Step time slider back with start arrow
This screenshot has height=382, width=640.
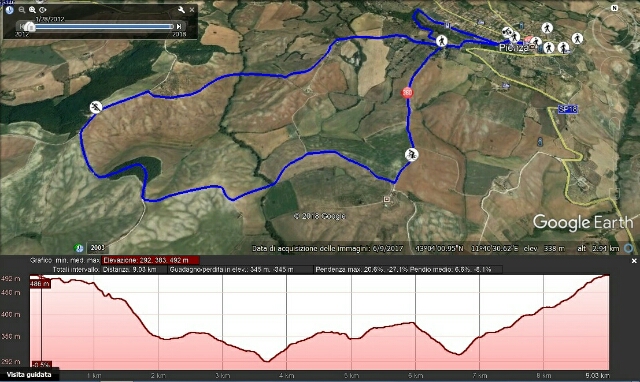[x=20, y=26]
